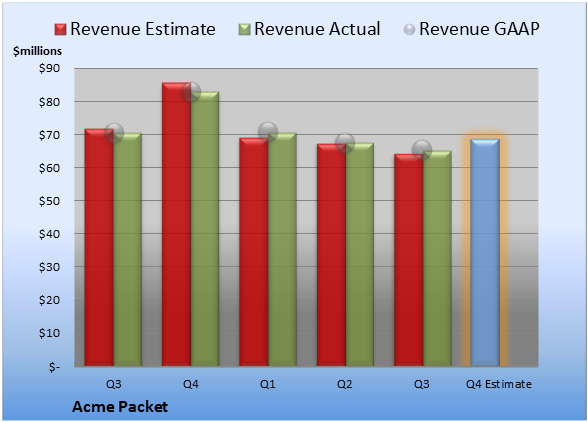Image resolution: width=588 pixels, height=422 pixels.
Task: Click the '$80' y-axis value
Action: 49,102
